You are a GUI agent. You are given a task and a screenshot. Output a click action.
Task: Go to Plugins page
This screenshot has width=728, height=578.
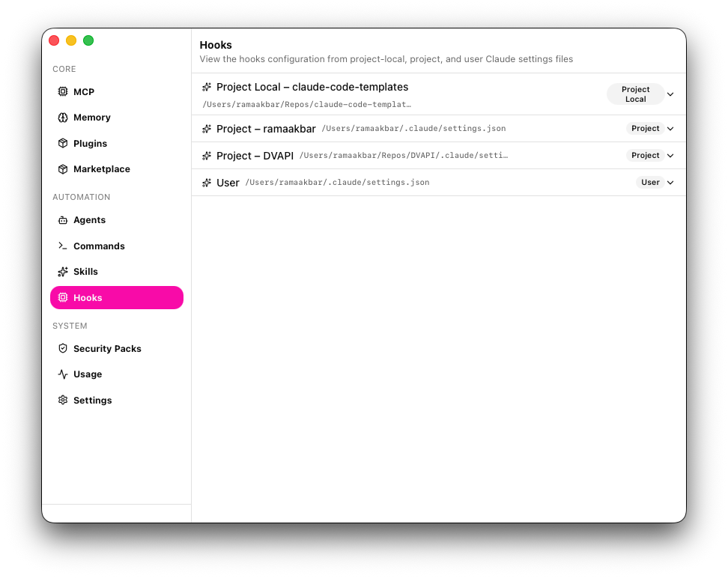click(117, 143)
